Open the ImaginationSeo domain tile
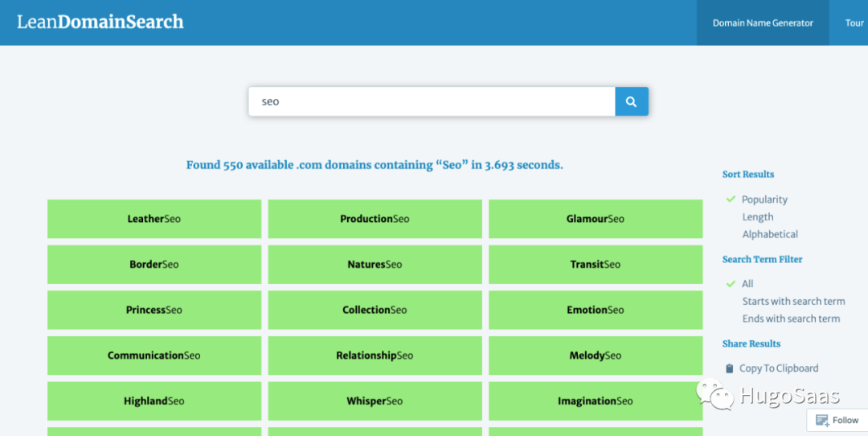The width and height of the screenshot is (868, 436). coord(596,401)
